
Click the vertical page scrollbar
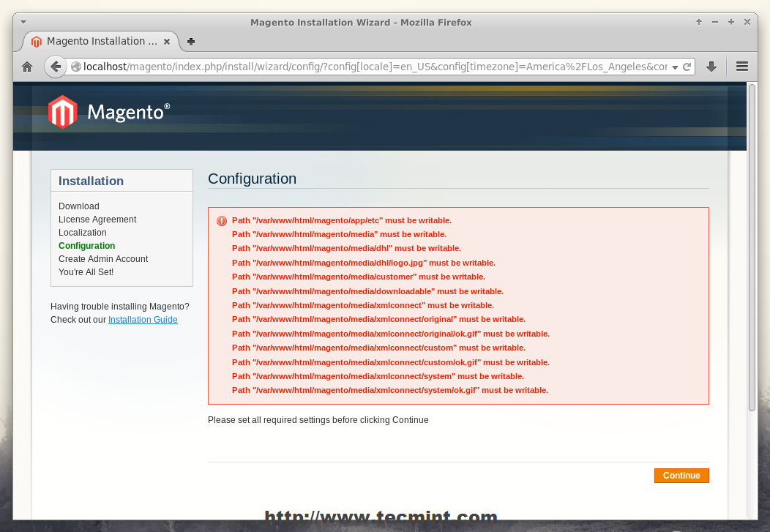point(751,249)
